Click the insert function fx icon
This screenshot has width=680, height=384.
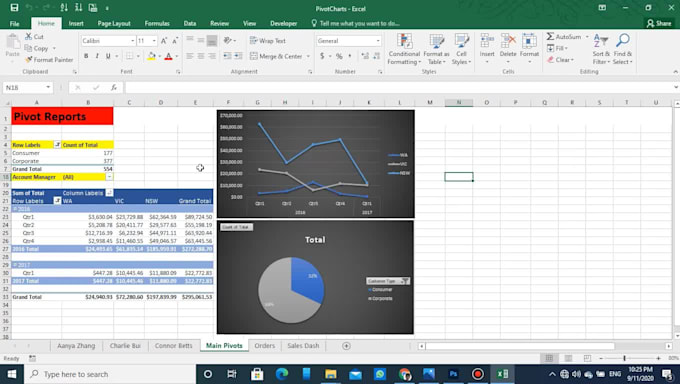(x=114, y=87)
